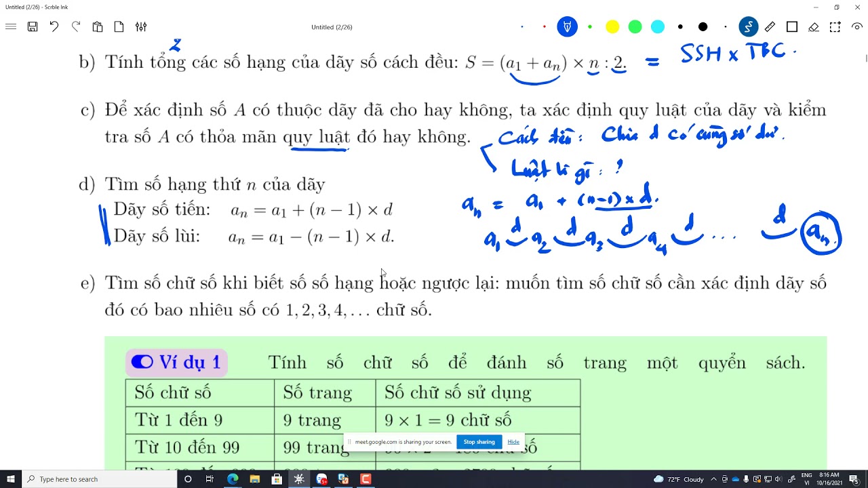
Task: Open the adjustment sliders settings icon
Action: click(x=141, y=27)
